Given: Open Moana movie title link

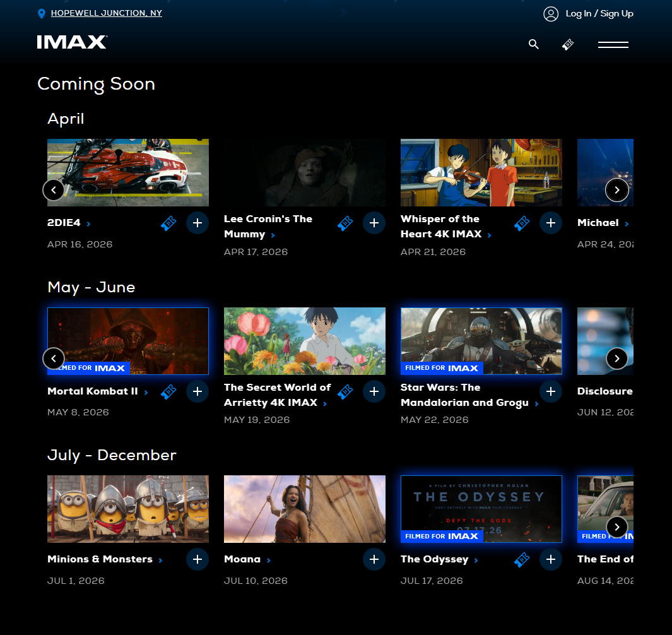Looking at the screenshot, I should pyautogui.click(x=247, y=559).
